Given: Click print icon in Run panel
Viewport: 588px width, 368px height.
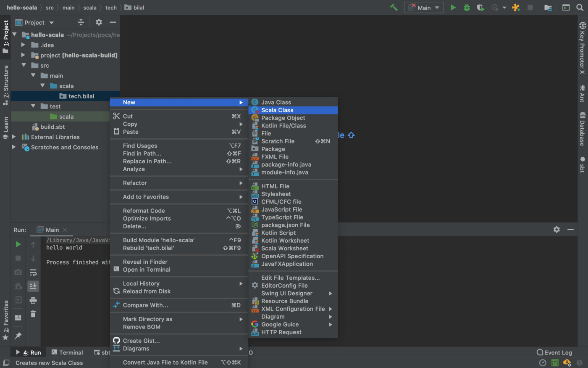Looking at the screenshot, I should click(x=33, y=300).
